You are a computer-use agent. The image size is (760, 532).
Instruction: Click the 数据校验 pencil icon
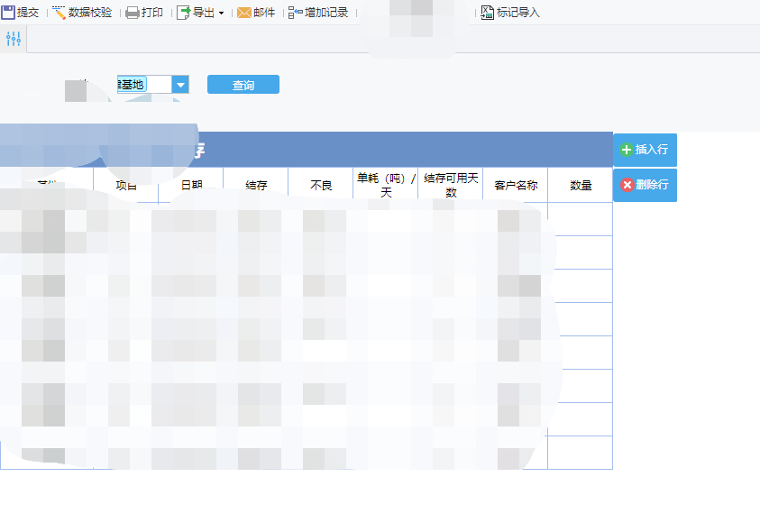pos(59,13)
